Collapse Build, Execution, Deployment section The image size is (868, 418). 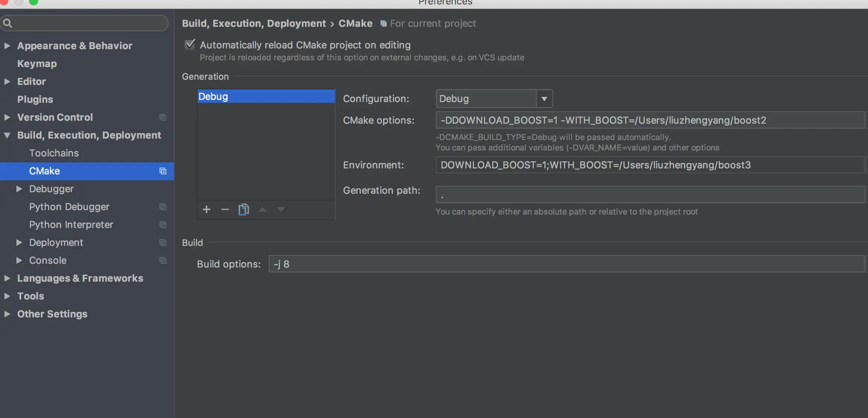click(7, 135)
